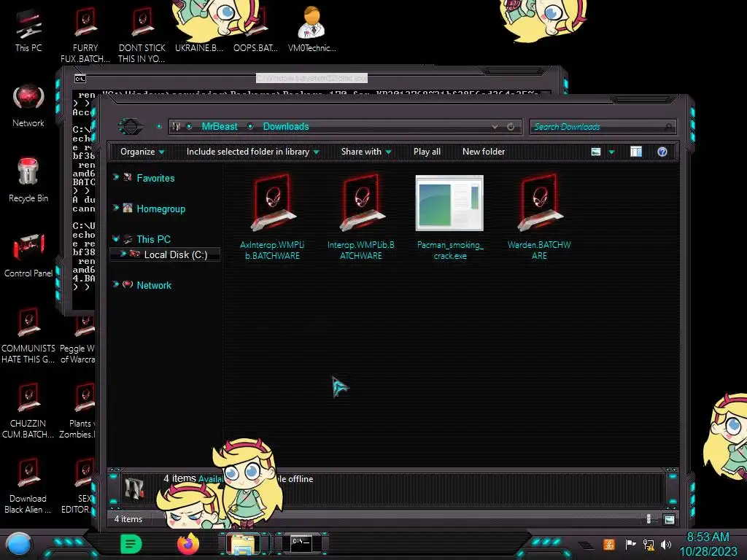Open the This PC desktop icon
747x560 pixels.
pyautogui.click(x=28, y=31)
